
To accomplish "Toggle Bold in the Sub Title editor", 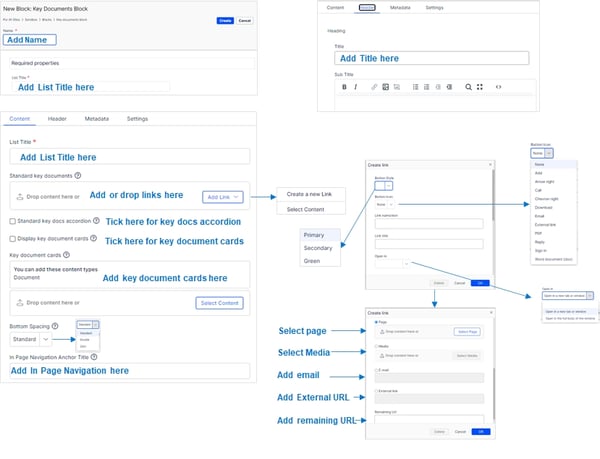I will (x=344, y=87).
